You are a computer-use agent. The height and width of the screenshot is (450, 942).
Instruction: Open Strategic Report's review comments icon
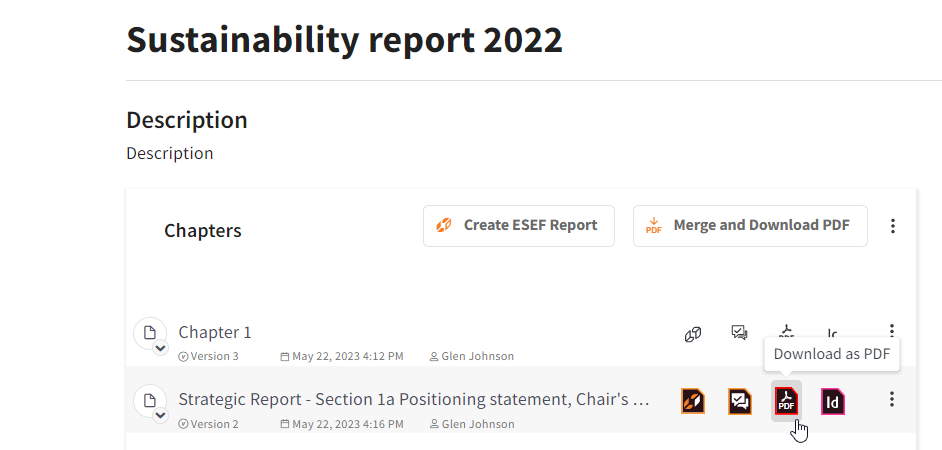pyautogui.click(x=740, y=401)
